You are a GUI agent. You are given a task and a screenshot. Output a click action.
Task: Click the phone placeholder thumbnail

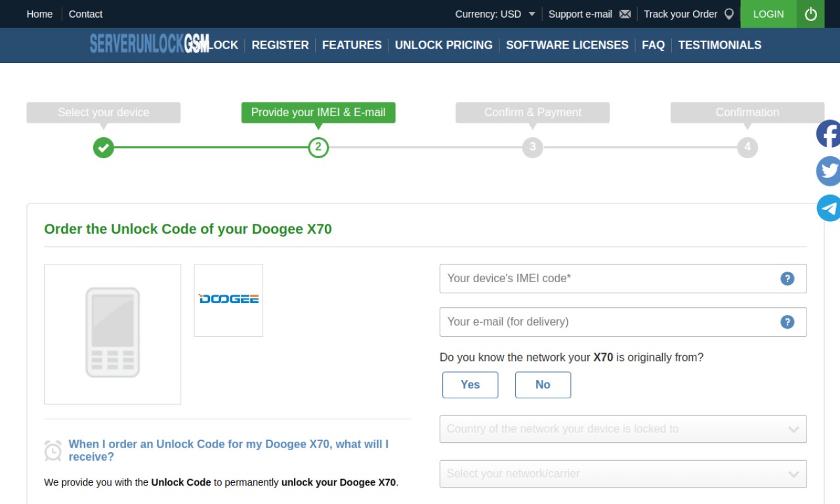tap(112, 334)
